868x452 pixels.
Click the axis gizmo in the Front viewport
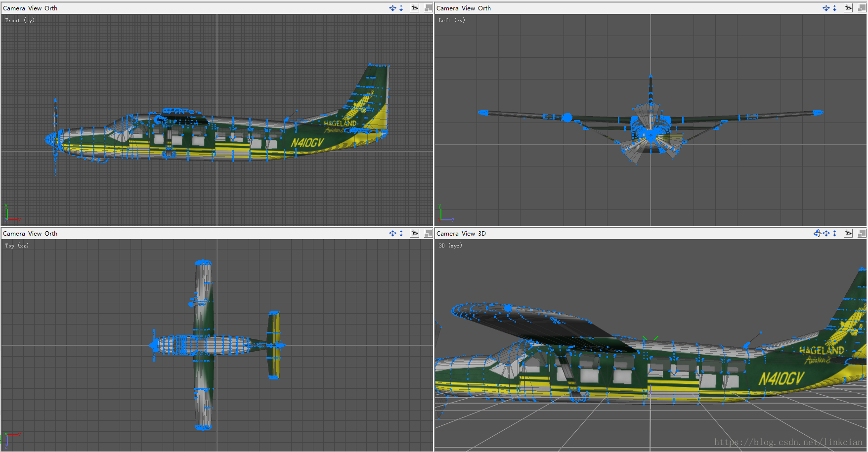click(12, 213)
